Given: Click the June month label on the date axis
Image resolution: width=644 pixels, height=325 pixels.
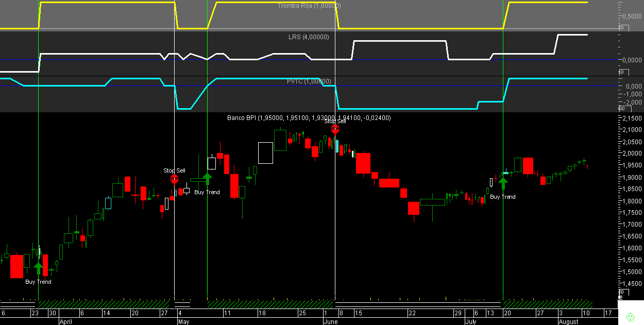Looking at the screenshot, I should click(330, 321).
